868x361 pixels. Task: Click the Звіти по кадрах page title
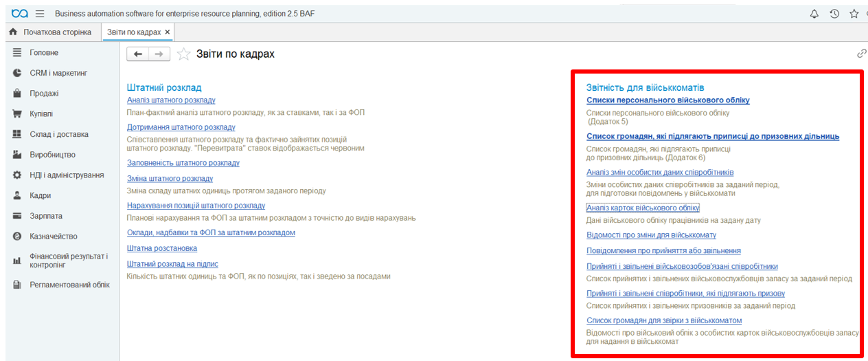[236, 54]
